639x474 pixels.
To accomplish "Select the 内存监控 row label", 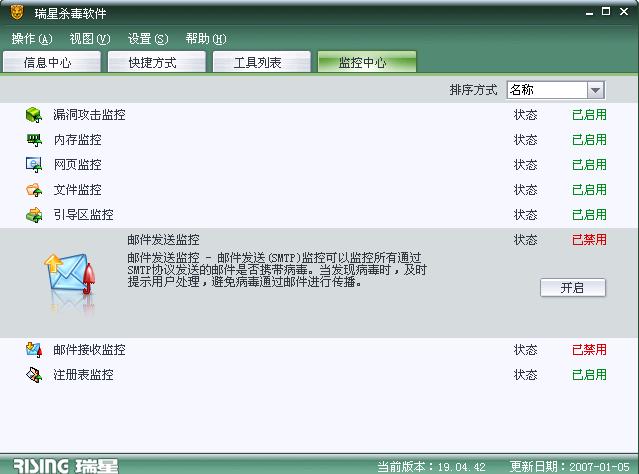I will click(77, 140).
